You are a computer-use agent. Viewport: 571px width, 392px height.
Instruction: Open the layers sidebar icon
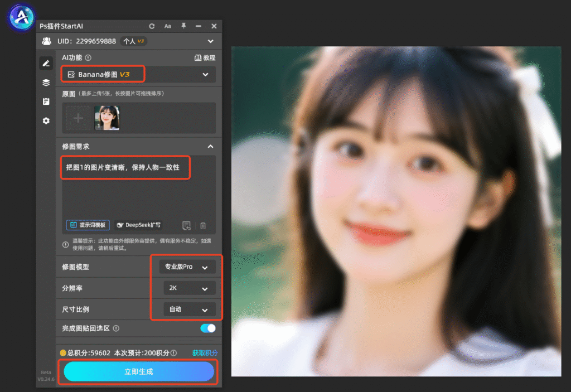coord(46,83)
